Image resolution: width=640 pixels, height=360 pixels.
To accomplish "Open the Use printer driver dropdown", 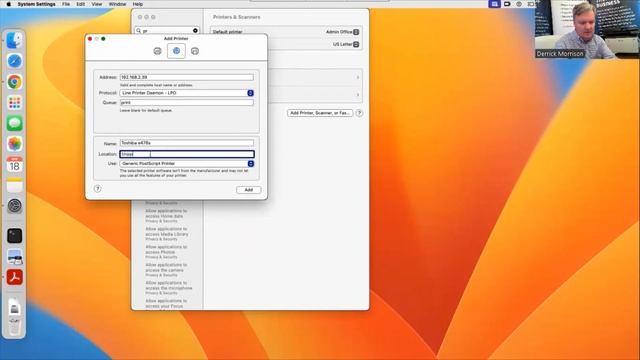I will [187, 163].
